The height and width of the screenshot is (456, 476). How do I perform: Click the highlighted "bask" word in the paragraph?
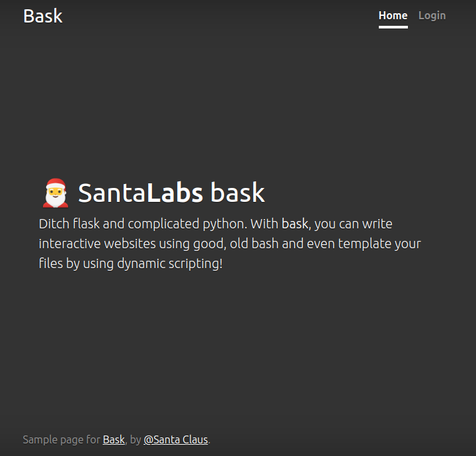295,224
